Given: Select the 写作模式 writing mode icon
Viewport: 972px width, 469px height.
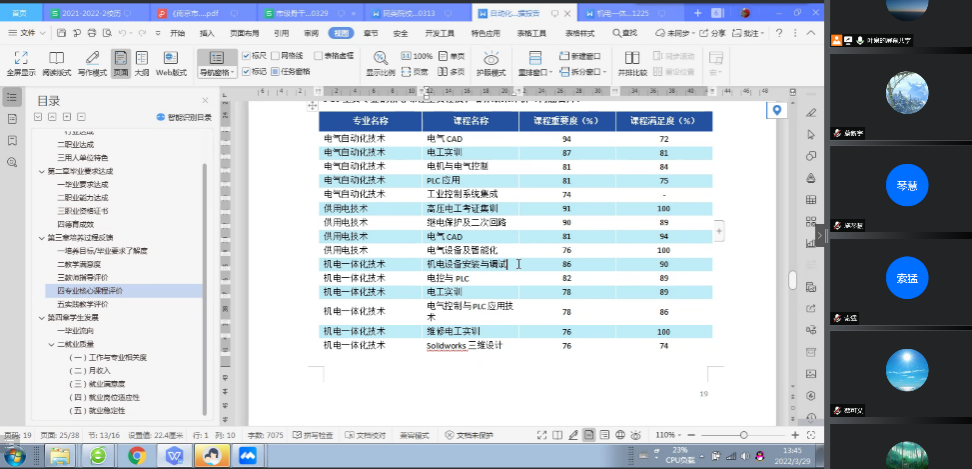Looking at the screenshot, I should pos(92,62).
